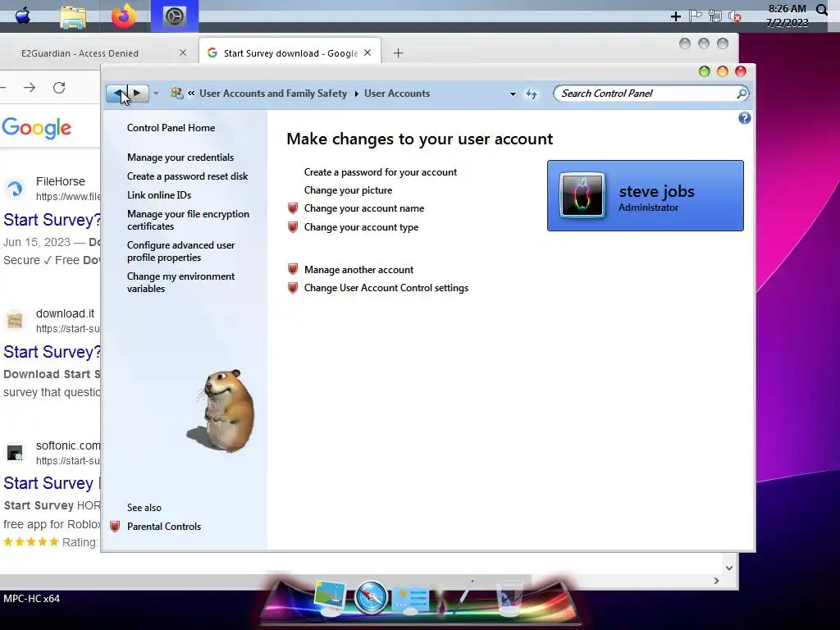Open the Trash icon in the dock
The height and width of the screenshot is (630, 840).
(x=509, y=598)
